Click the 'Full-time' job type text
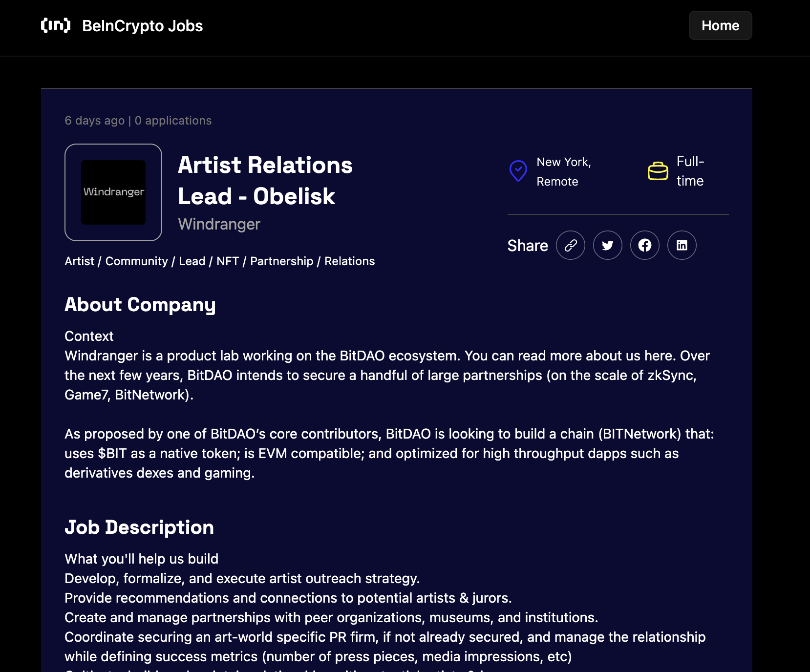810x672 pixels. click(690, 171)
